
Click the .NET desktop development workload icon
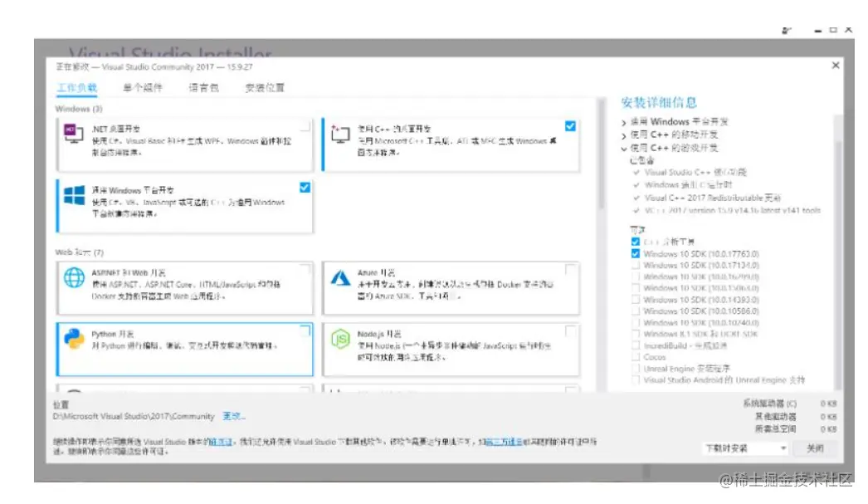(74, 133)
